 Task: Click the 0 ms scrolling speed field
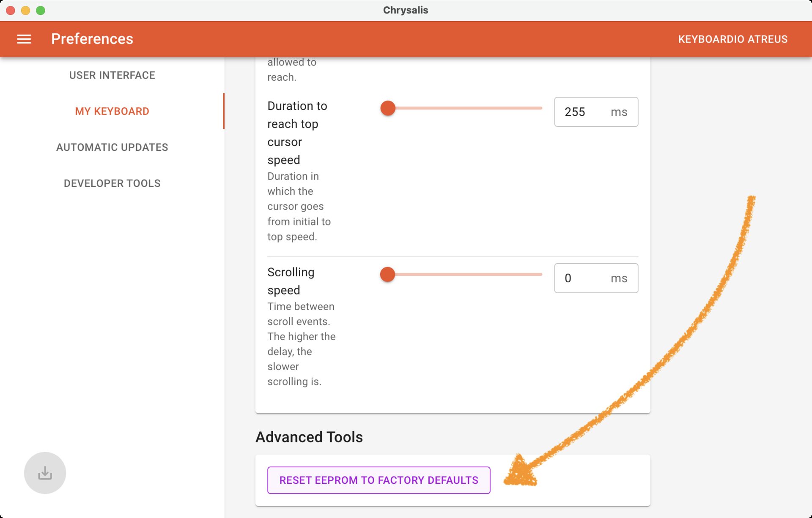click(x=596, y=278)
